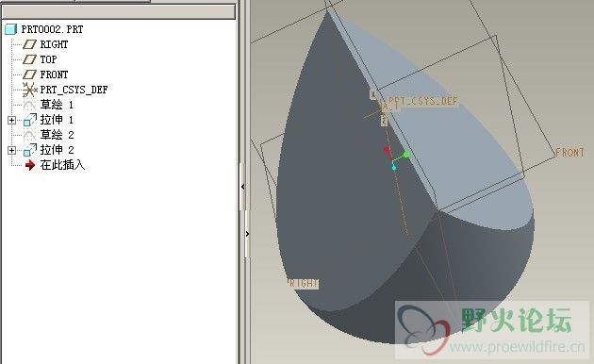This screenshot has width=594, height=364.
Task: Click the RIGHT plane label in viewport
Action: pos(303,283)
